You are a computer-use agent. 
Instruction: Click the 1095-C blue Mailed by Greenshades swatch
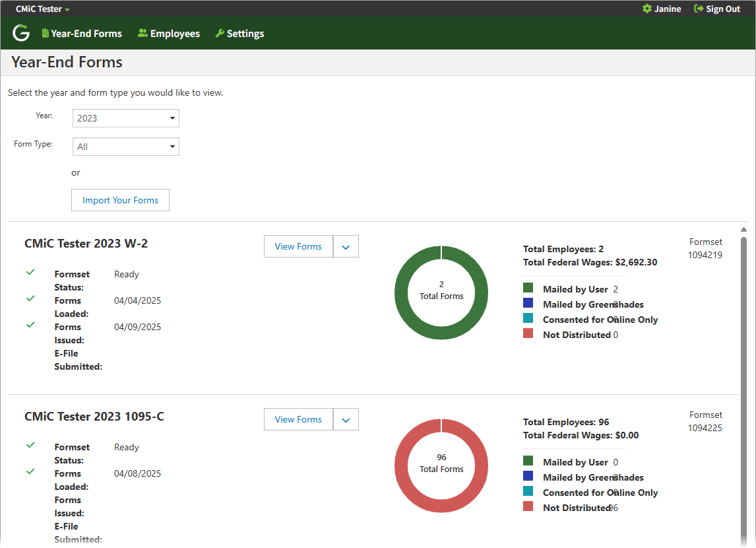pyautogui.click(x=528, y=476)
